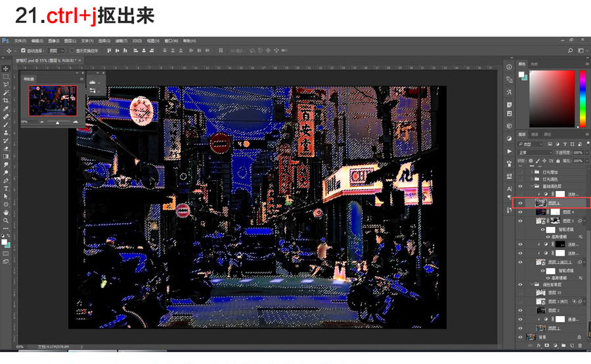Create a new group with folder icon
Image resolution: width=591 pixels, height=364 pixels.
point(563,345)
